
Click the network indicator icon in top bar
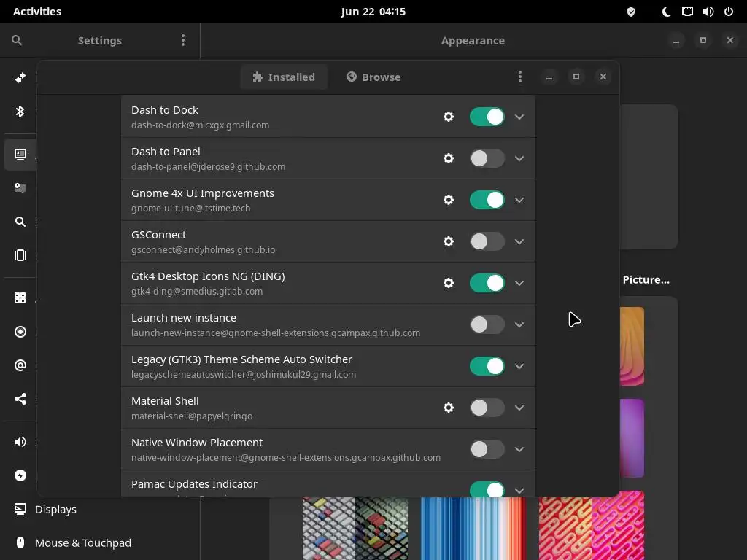pyautogui.click(x=687, y=12)
